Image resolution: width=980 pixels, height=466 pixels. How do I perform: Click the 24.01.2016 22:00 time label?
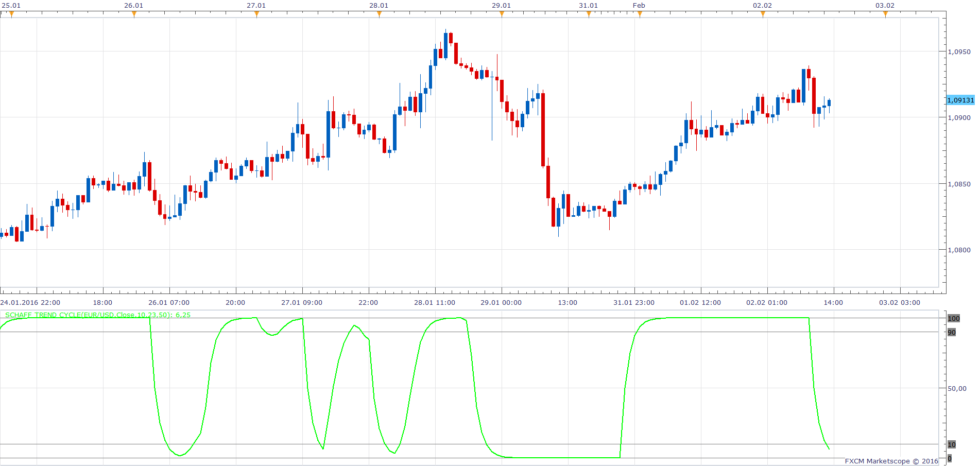click(x=30, y=302)
